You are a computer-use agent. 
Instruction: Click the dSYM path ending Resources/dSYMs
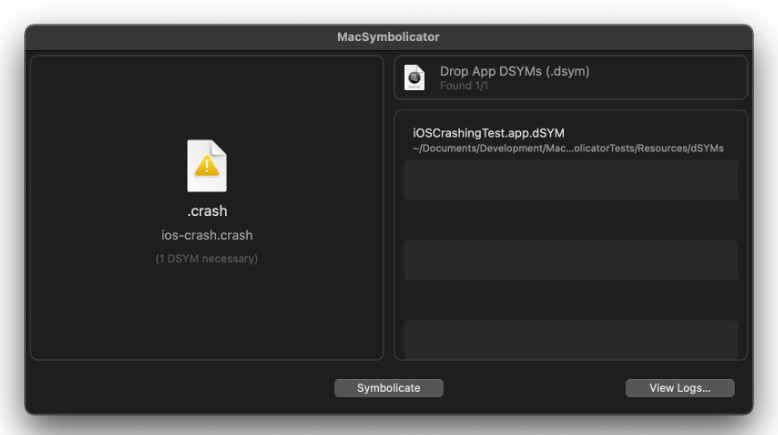pyautogui.click(x=568, y=148)
